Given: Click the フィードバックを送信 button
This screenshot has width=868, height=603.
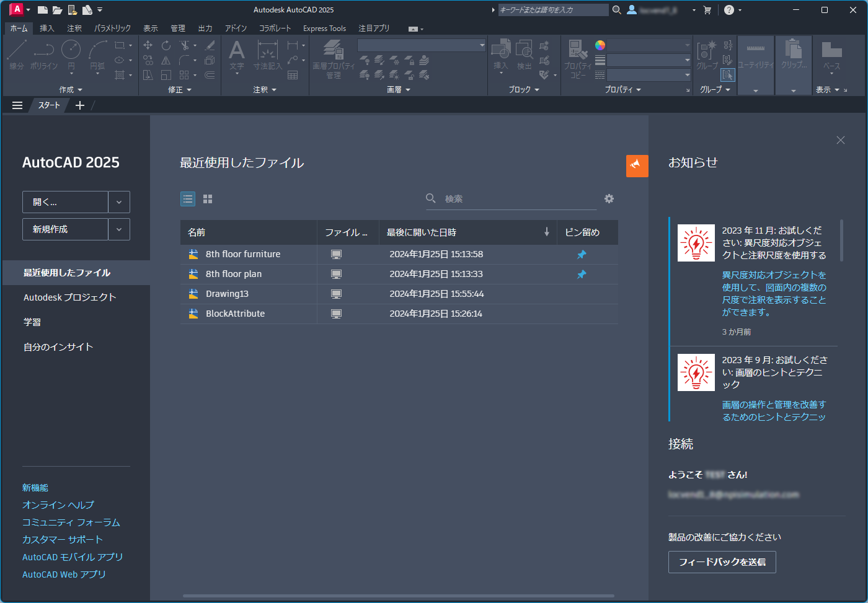Looking at the screenshot, I should (x=722, y=562).
